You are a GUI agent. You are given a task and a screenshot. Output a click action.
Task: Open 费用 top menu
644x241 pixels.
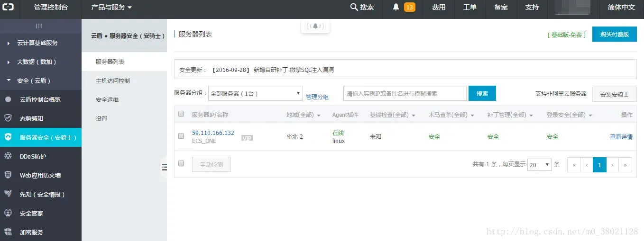click(439, 7)
